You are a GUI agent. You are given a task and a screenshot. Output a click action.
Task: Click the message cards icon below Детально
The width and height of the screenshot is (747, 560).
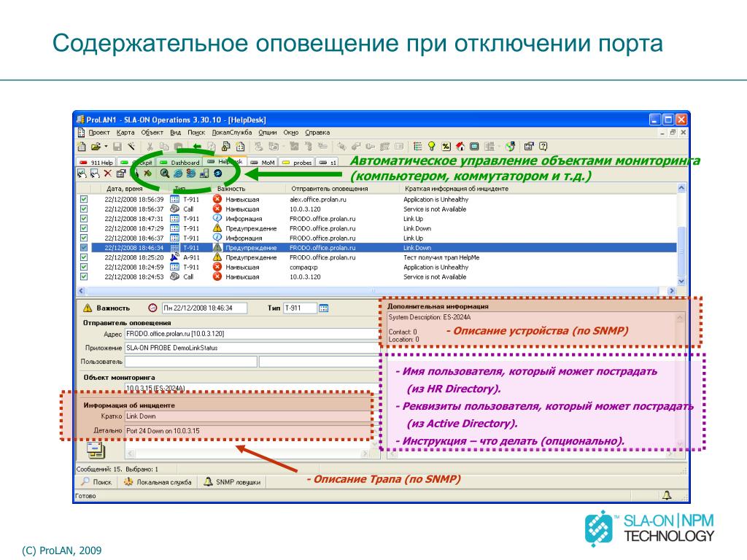coord(96,449)
